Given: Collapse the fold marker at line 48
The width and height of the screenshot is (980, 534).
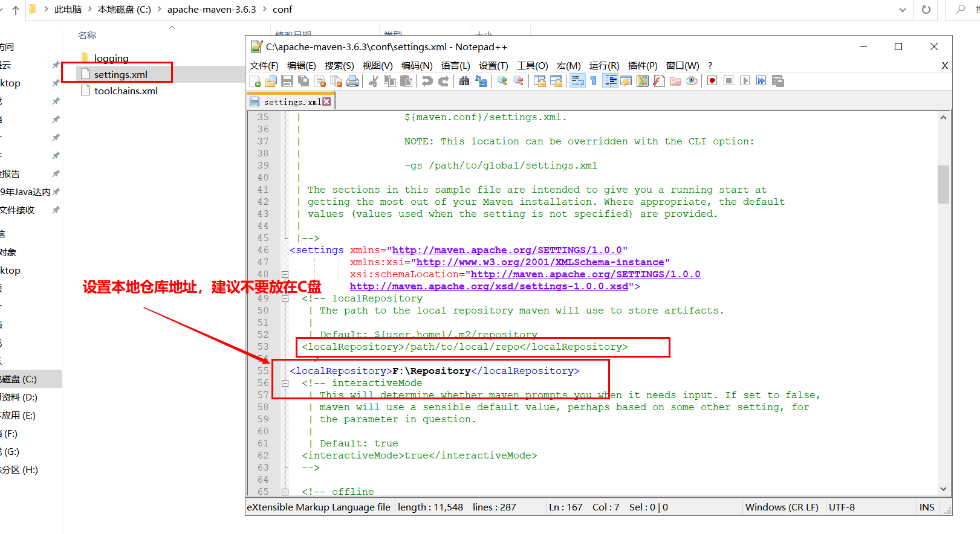Looking at the screenshot, I should coord(285,274).
